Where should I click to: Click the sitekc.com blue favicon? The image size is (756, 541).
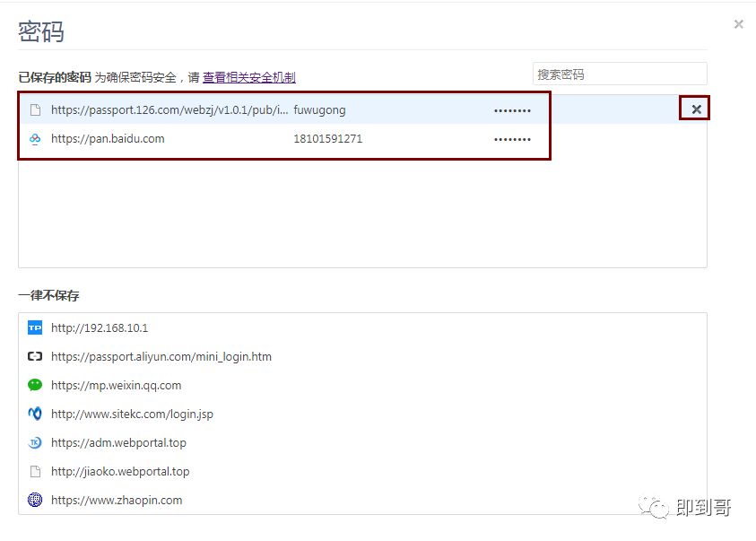tap(35, 414)
